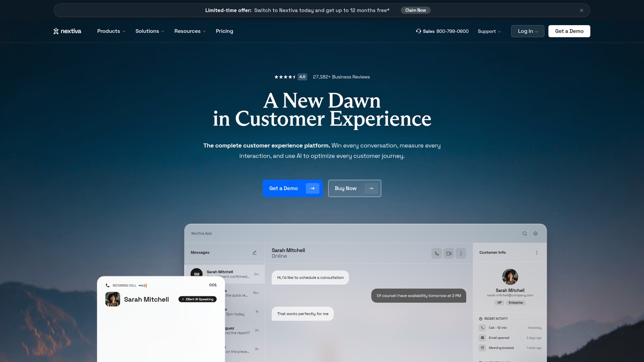Select the VIP tag in Customer Info
Viewport: 644px width, 362px height.
tap(499, 303)
